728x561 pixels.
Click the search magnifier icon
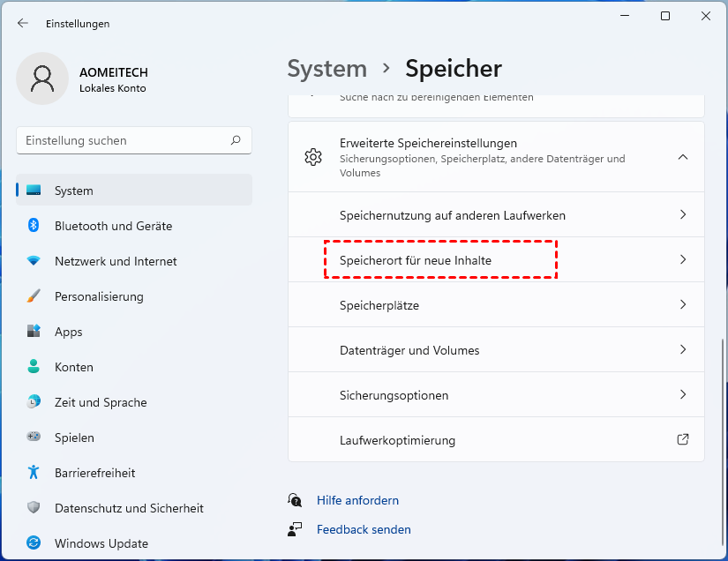tap(236, 140)
